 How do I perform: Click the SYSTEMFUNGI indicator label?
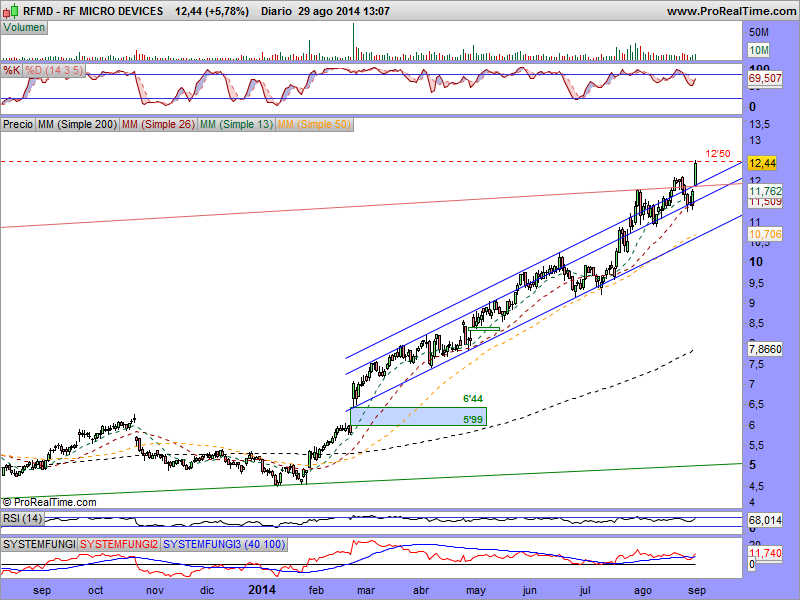pyautogui.click(x=39, y=544)
